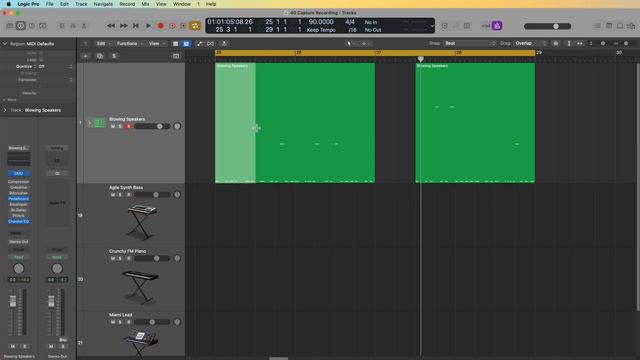This screenshot has height=360, width=640.
Task: Start playback with the Play button
Action: 149,26
